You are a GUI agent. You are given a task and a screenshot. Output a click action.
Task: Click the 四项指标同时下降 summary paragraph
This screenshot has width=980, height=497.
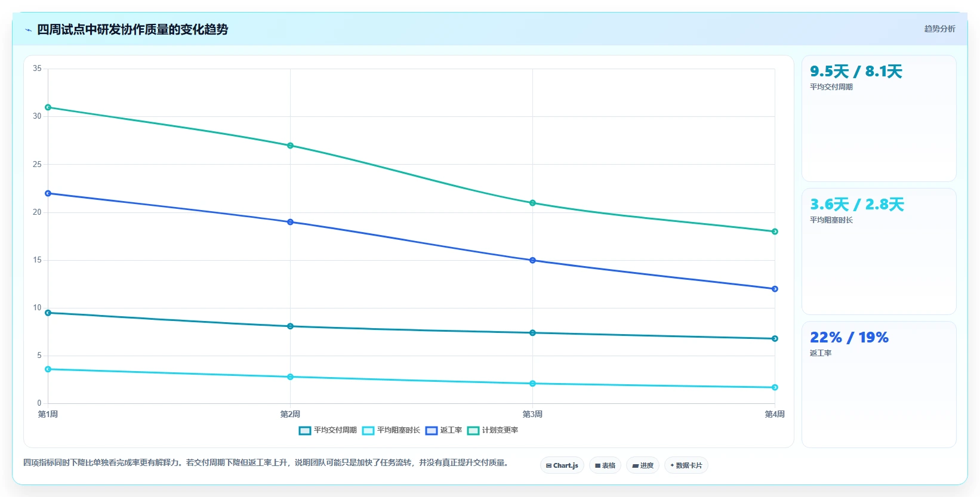click(266, 462)
